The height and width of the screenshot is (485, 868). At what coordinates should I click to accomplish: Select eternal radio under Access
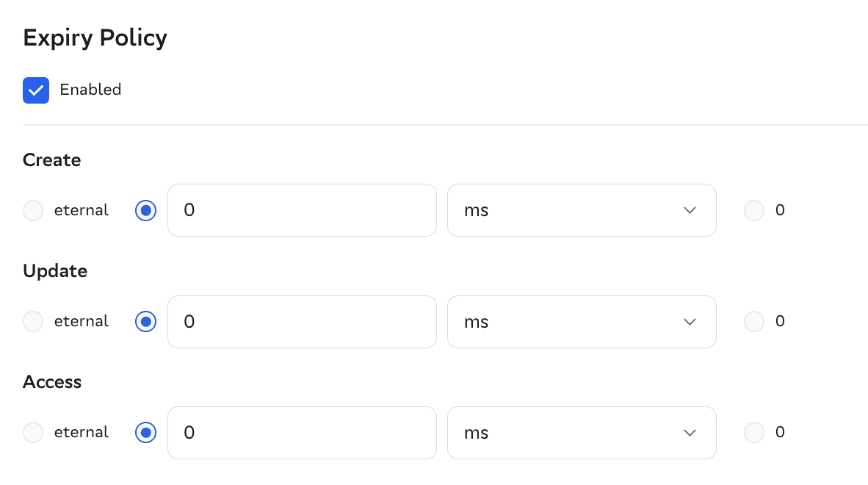pyautogui.click(x=33, y=433)
